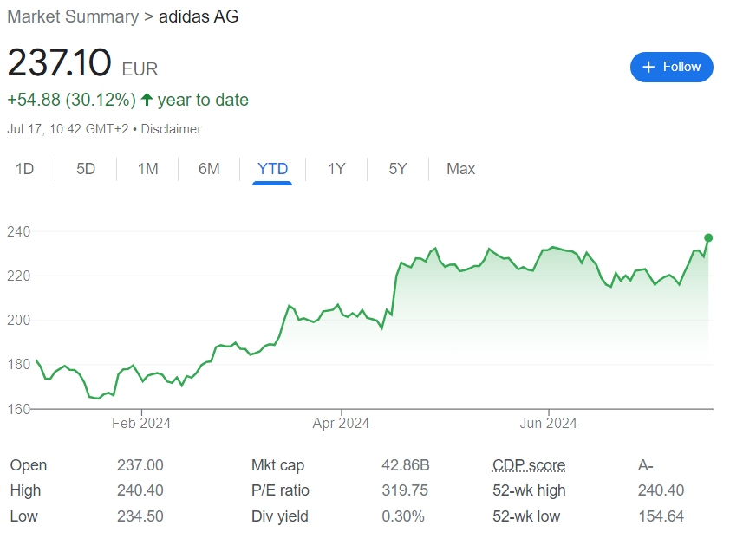This screenshot has height=545, width=756.
Task: Click the Apr 2024 axis label
Action: point(341,423)
